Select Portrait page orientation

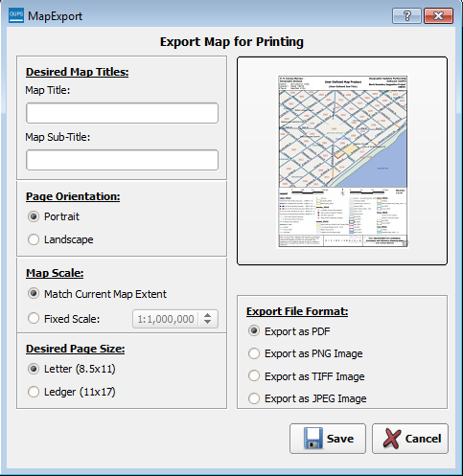(54, 216)
